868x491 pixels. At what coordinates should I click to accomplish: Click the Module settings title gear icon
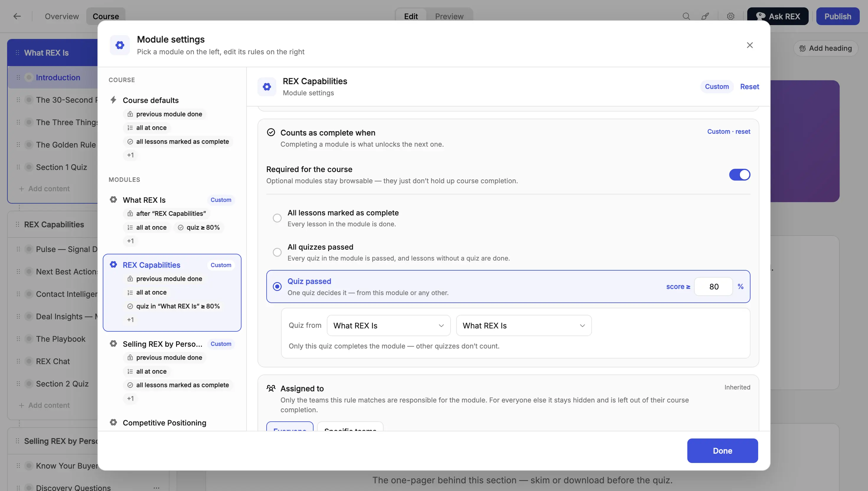click(x=120, y=45)
